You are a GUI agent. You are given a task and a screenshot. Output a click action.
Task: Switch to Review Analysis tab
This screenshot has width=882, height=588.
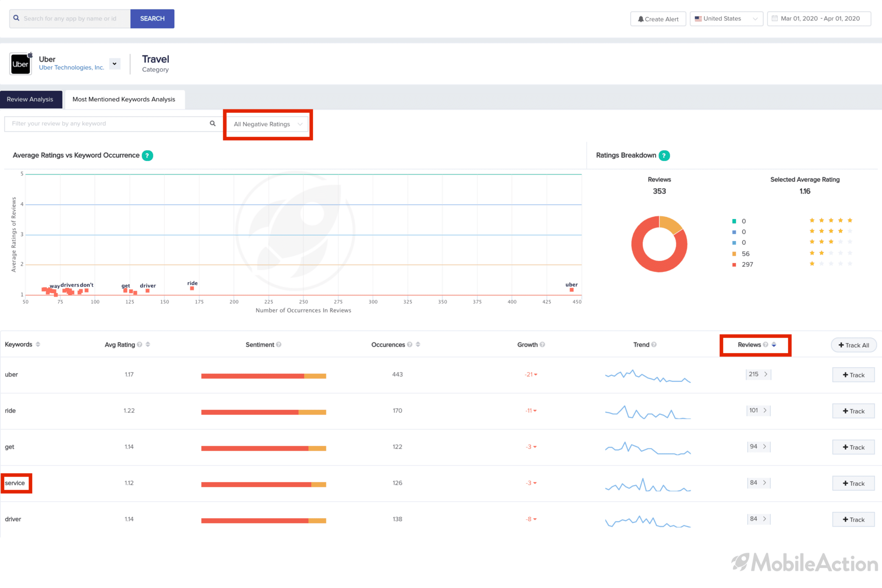(x=31, y=99)
